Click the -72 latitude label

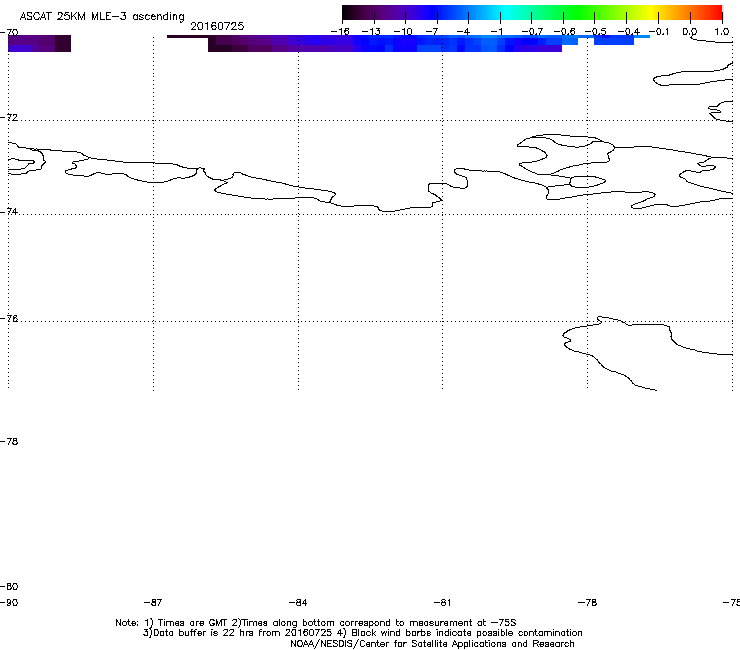[x=9, y=117]
